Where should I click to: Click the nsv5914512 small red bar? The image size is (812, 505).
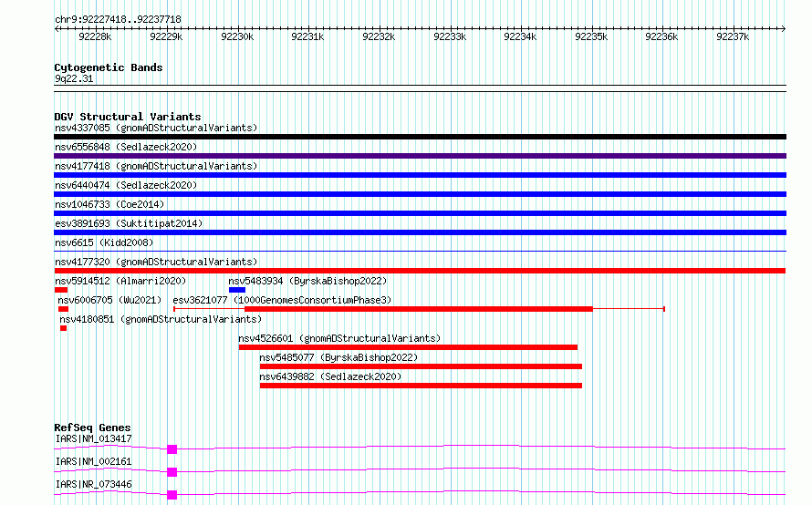coord(61,290)
